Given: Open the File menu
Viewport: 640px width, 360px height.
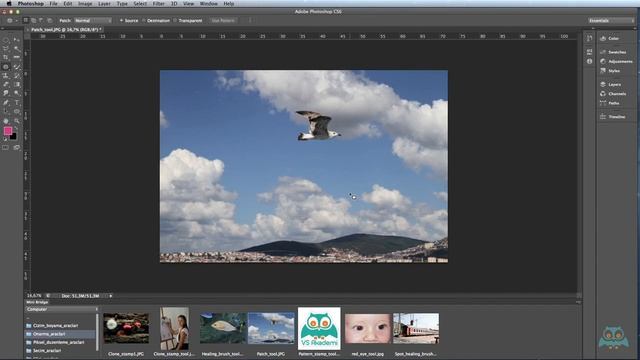Looking at the screenshot, I should point(53,4).
